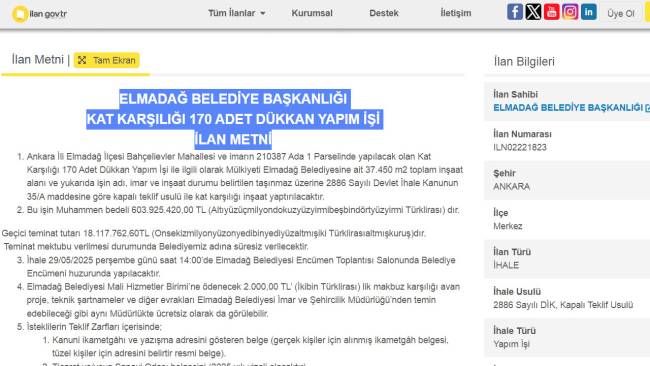Open the Destek menu item

click(384, 13)
